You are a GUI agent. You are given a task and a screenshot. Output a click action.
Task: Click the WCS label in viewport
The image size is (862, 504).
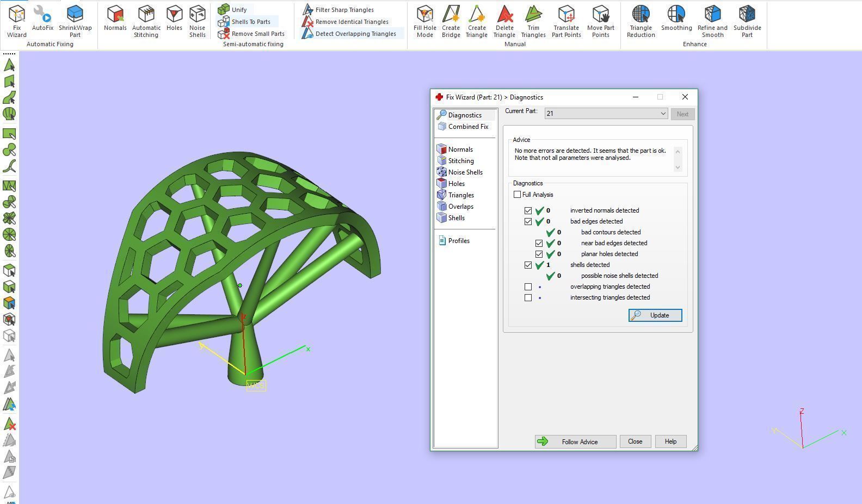pos(256,385)
